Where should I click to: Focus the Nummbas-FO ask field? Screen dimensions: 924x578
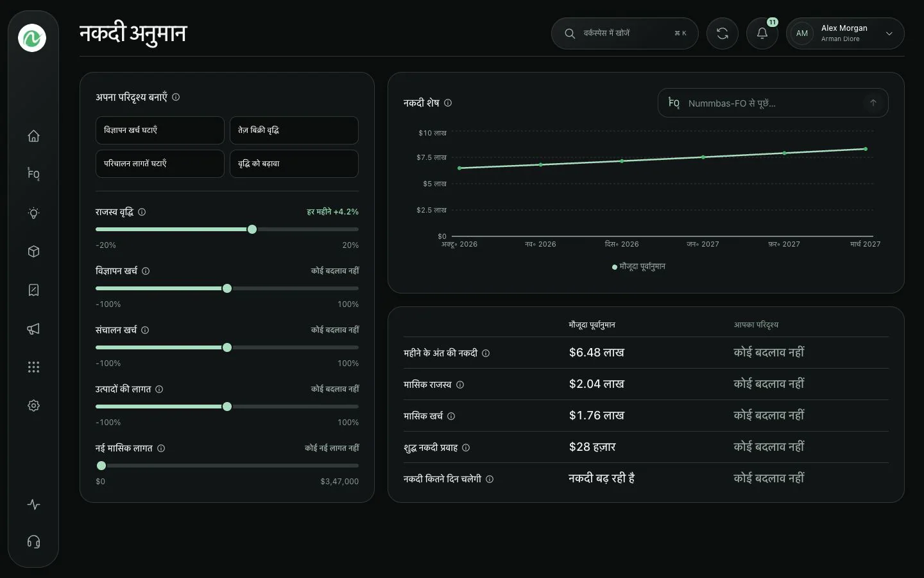(773, 103)
